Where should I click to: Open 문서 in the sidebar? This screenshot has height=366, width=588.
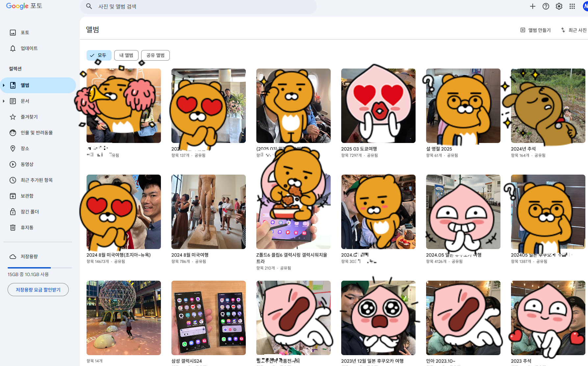click(38, 101)
